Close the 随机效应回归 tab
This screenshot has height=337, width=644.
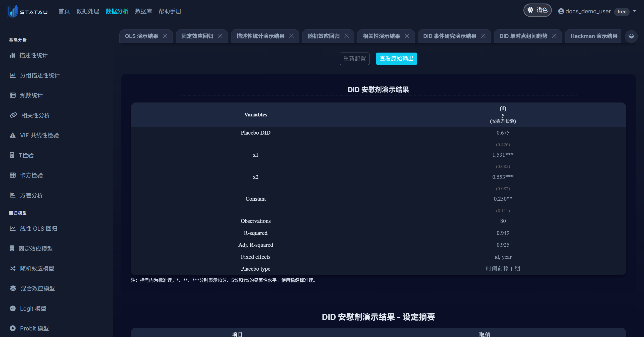click(x=346, y=36)
